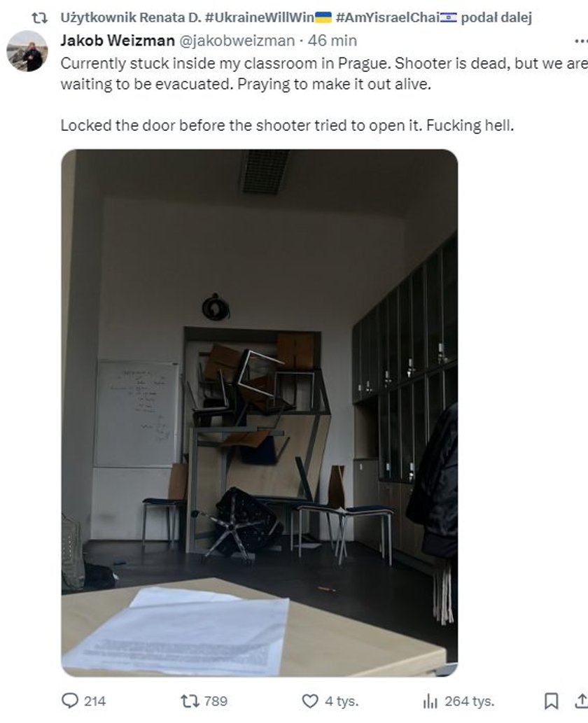The width and height of the screenshot is (588, 723).
Task: Click the #UkraineWillWin hashtag
Action: (x=268, y=17)
